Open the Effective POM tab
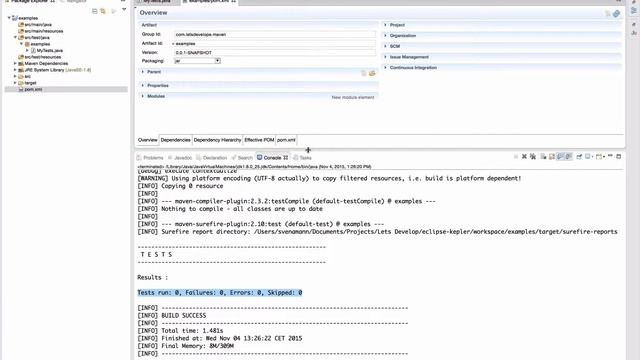640x360 pixels. tap(259, 140)
